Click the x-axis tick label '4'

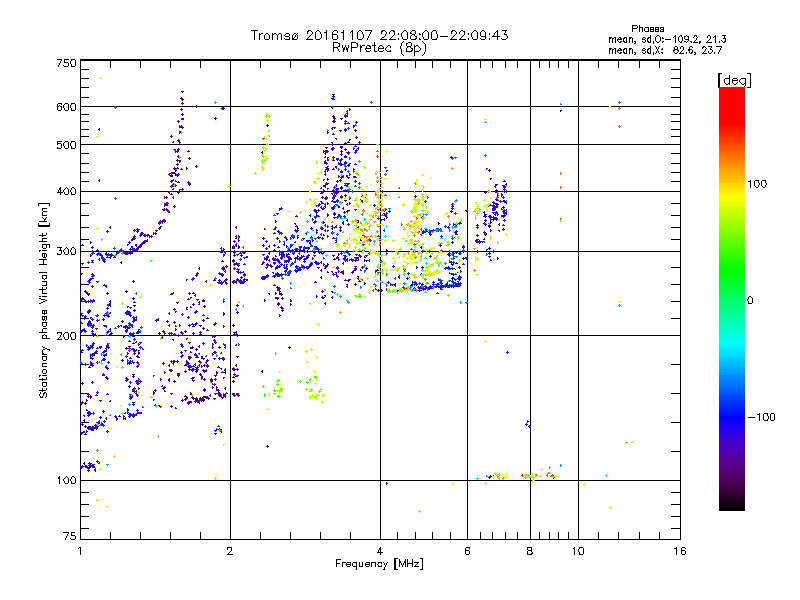(380, 551)
